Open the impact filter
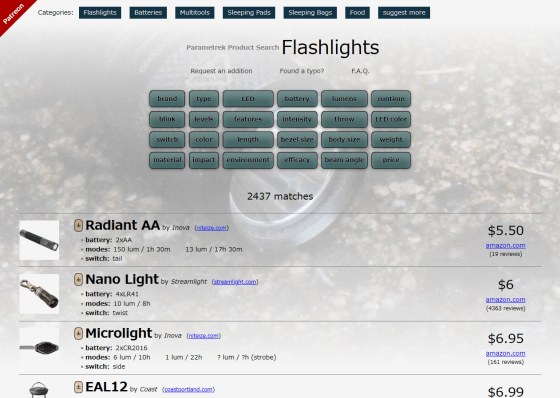The width and height of the screenshot is (560, 398). coord(204,160)
